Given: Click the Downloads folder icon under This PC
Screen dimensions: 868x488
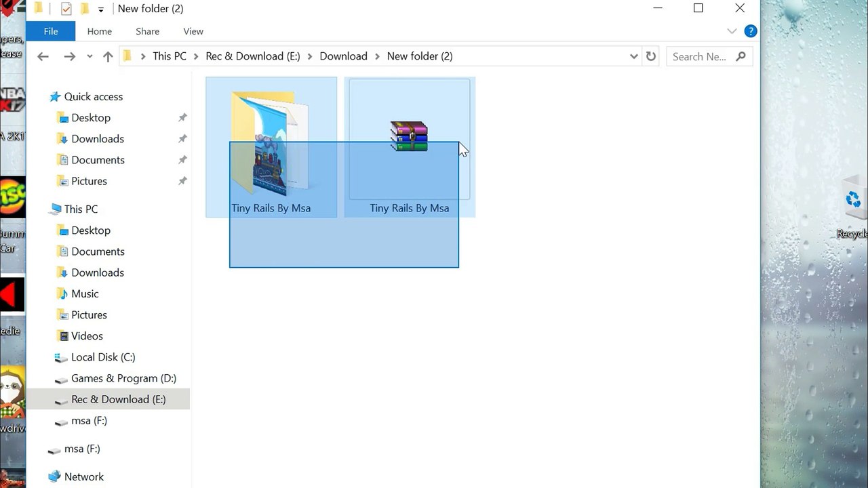Looking at the screenshot, I should click(62, 272).
